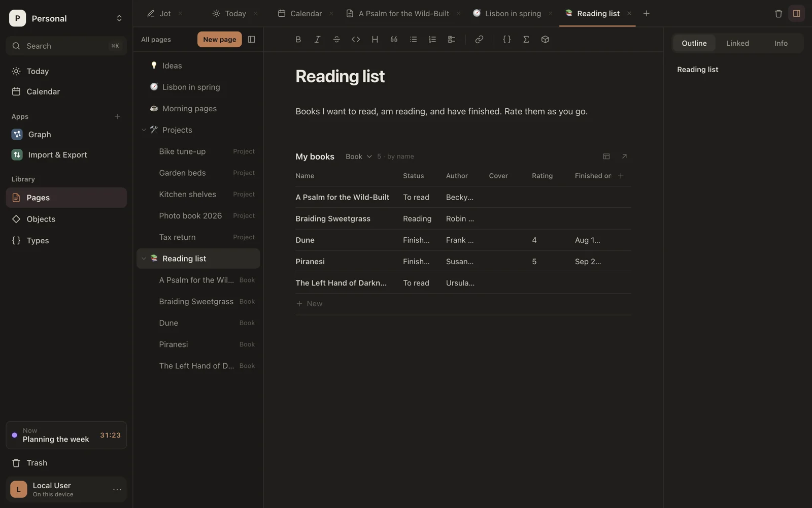Select Pages in Library
The width and height of the screenshot is (812, 508).
[x=66, y=198]
